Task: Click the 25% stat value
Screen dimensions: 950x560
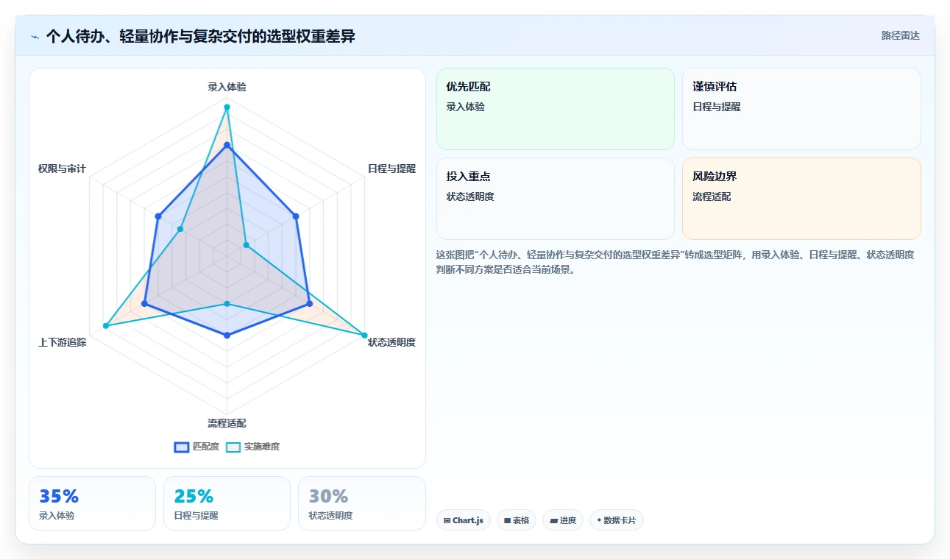Action: (194, 496)
